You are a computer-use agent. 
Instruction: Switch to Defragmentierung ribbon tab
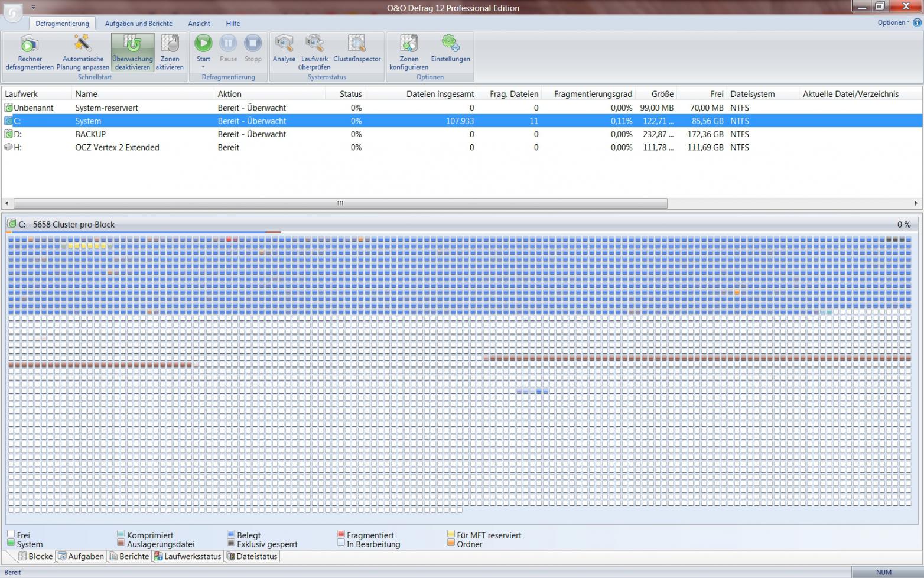pos(62,24)
